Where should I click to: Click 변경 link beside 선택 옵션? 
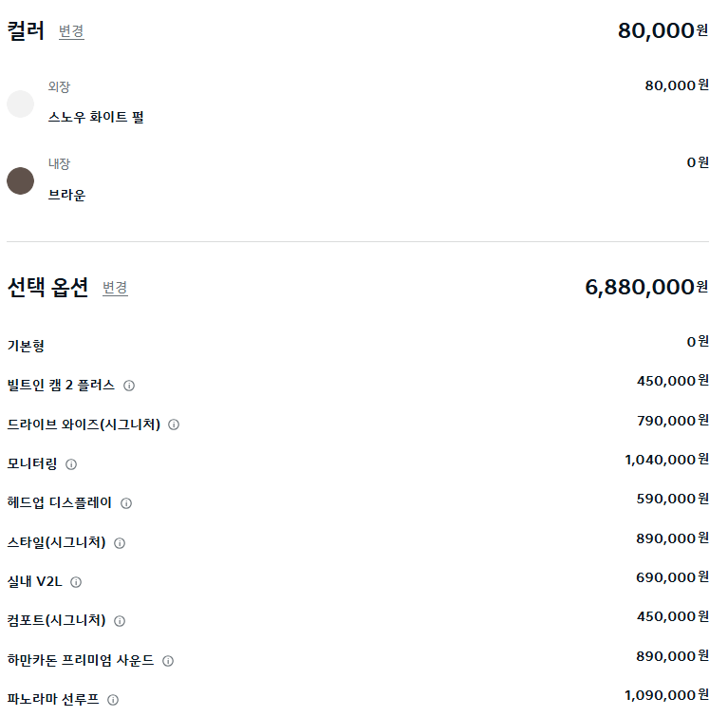115,288
